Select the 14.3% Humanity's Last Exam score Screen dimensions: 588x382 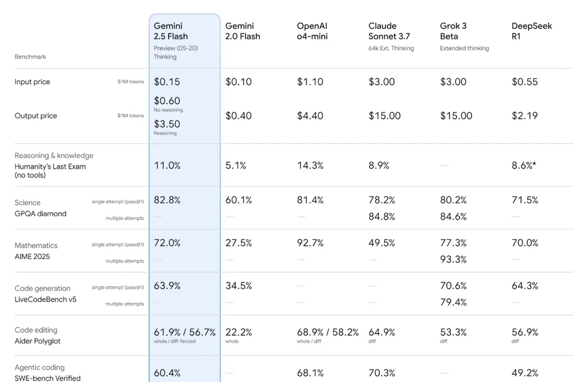[x=310, y=165]
